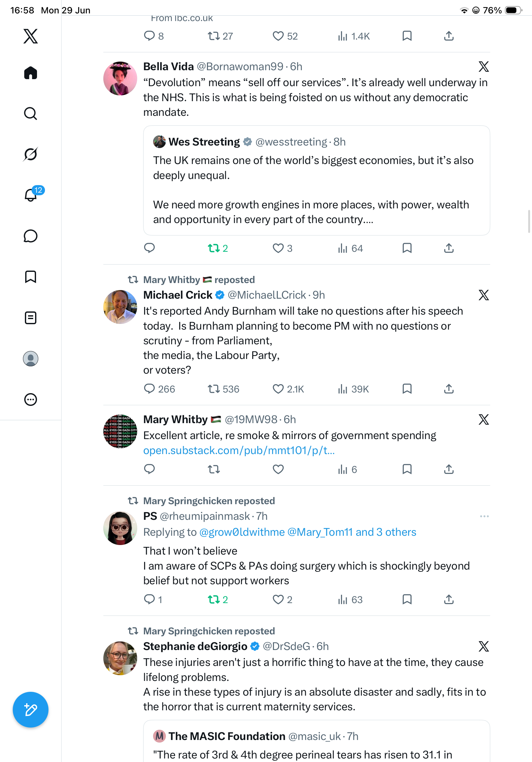Bookmark Mary Whitby's substack post
This screenshot has height=762, width=532.
pyautogui.click(x=407, y=469)
